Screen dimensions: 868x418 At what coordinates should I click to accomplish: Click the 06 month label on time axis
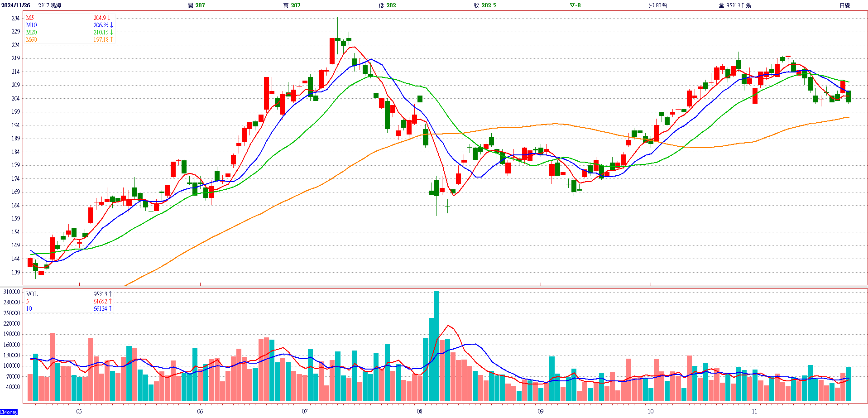[200, 412]
